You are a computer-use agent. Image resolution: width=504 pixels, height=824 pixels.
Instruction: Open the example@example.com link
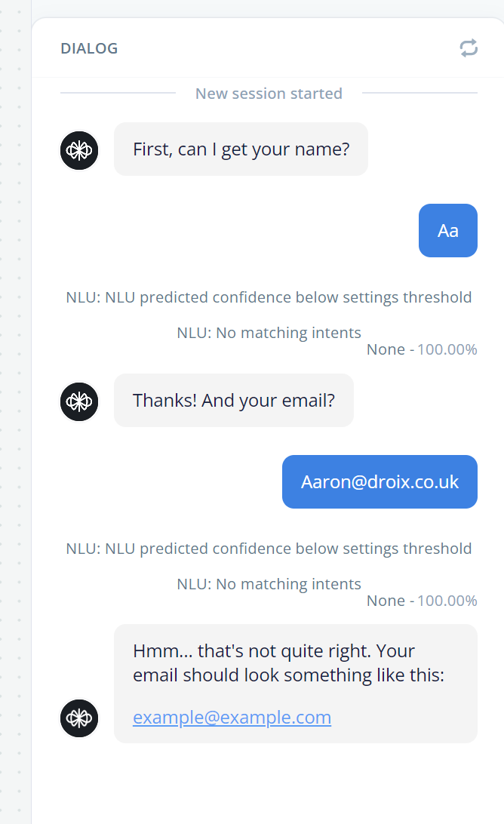(232, 718)
